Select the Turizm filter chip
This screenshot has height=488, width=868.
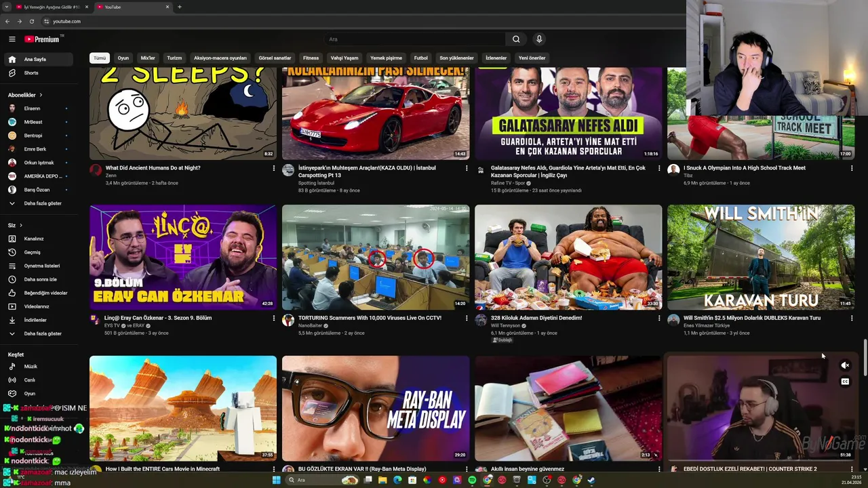coord(174,58)
